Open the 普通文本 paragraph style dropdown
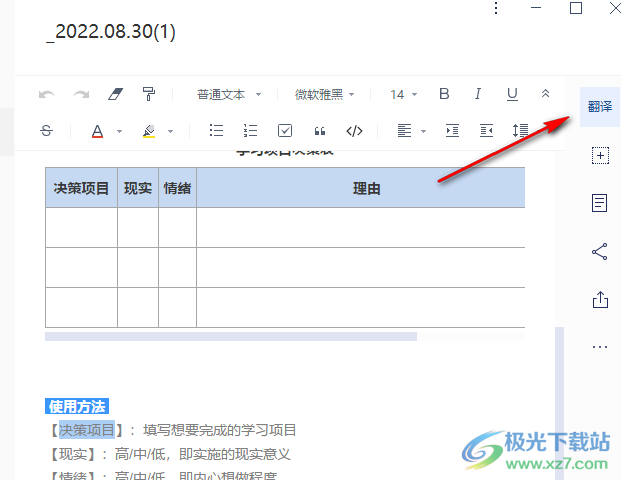The width and height of the screenshot is (621, 480). pos(229,95)
